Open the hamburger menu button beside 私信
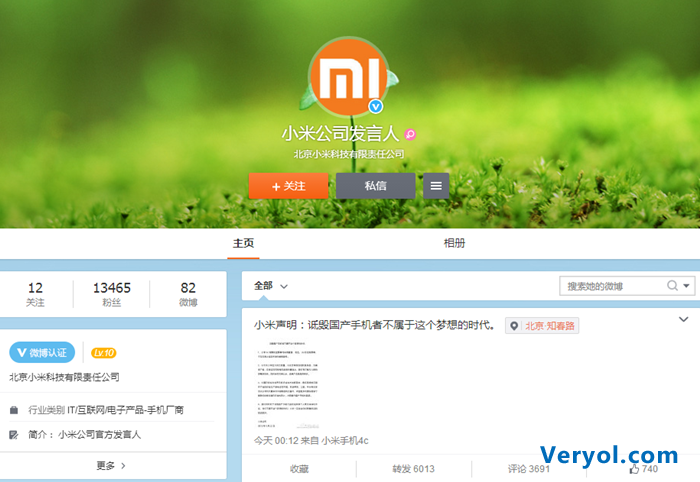The height and width of the screenshot is (482, 700). (436, 186)
